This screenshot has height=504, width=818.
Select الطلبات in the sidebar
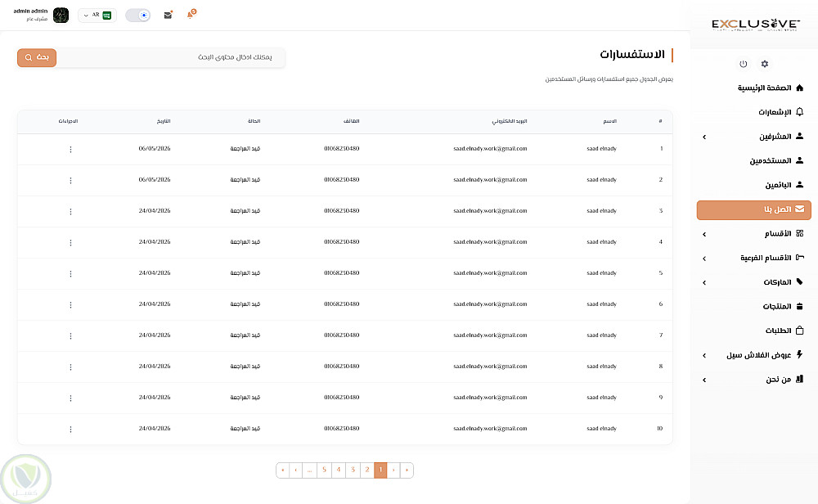pos(754,331)
